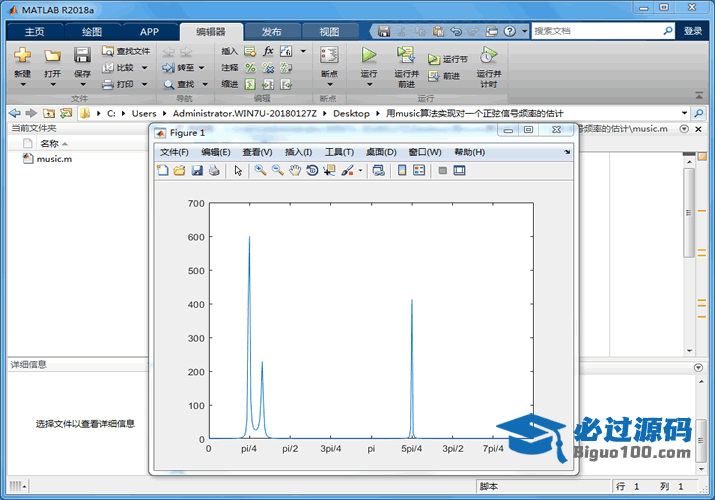715x500 pixels.
Task: Click Open File icon in Figure toolbar
Action: pos(180,170)
